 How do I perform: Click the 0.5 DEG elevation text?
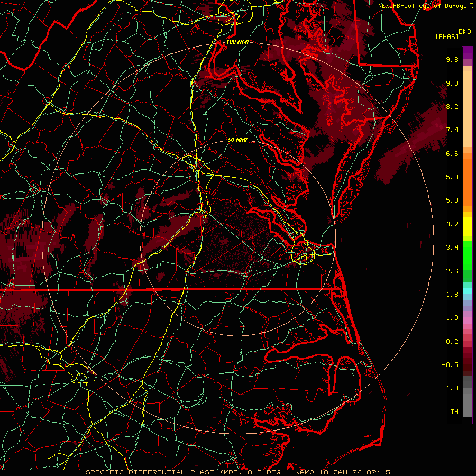264,472
